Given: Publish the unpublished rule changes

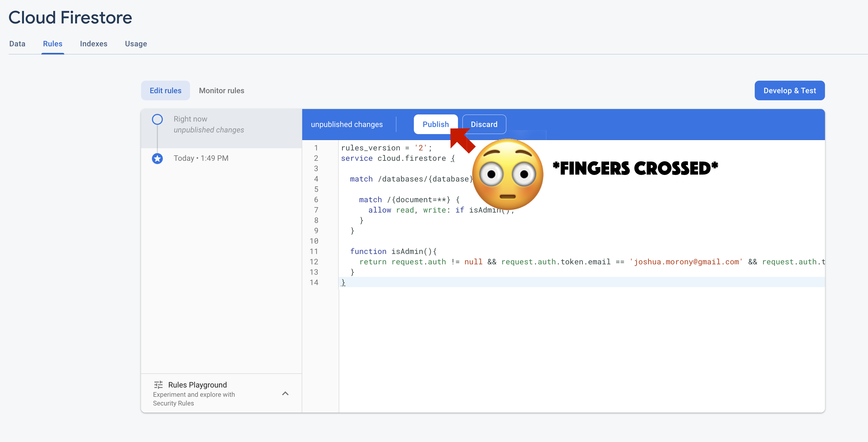Looking at the screenshot, I should (x=435, y=124).
